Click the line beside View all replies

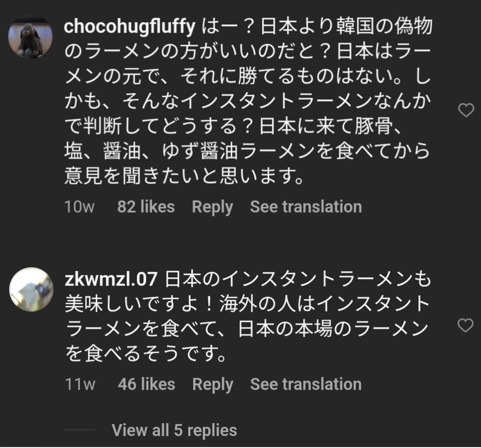[x=80, y=431]
